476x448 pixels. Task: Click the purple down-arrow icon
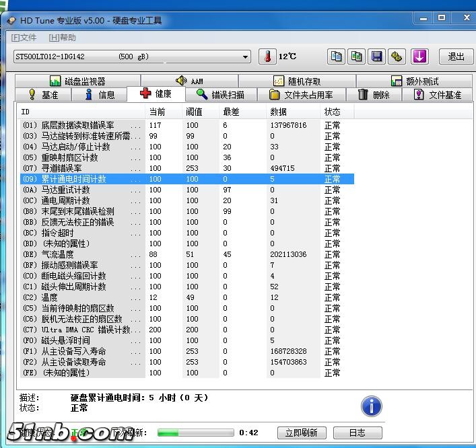coord(419,57)
